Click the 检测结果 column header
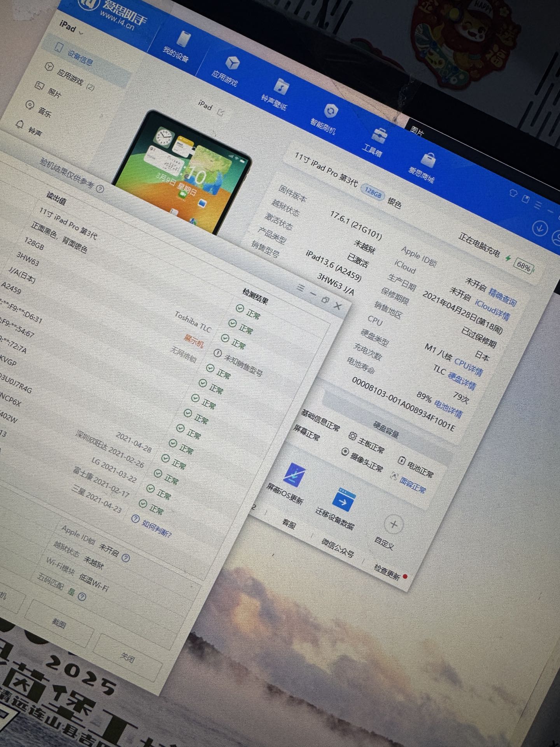This screenshot has width=560, height=747. [255, 296]
